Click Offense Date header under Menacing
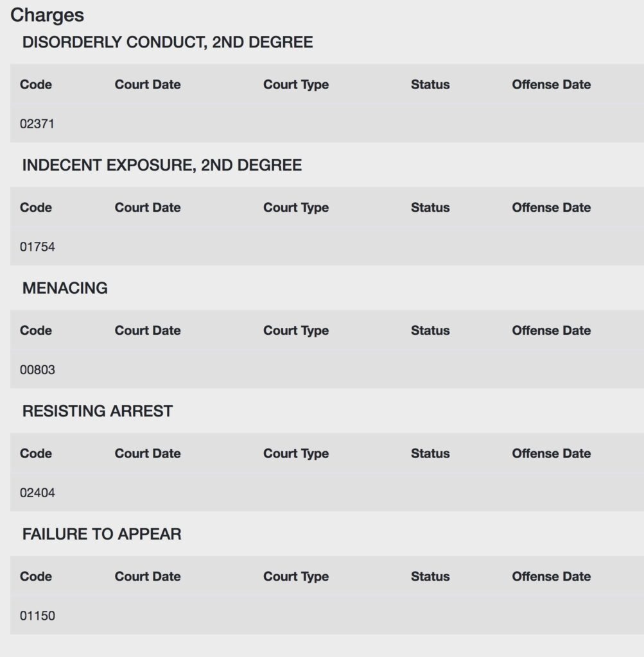 (552, 330)
